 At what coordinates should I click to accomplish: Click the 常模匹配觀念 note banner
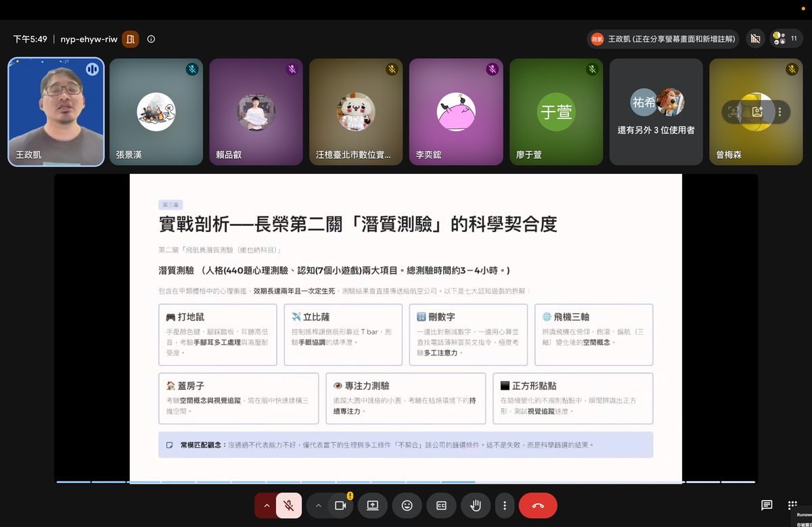(406, 445)
